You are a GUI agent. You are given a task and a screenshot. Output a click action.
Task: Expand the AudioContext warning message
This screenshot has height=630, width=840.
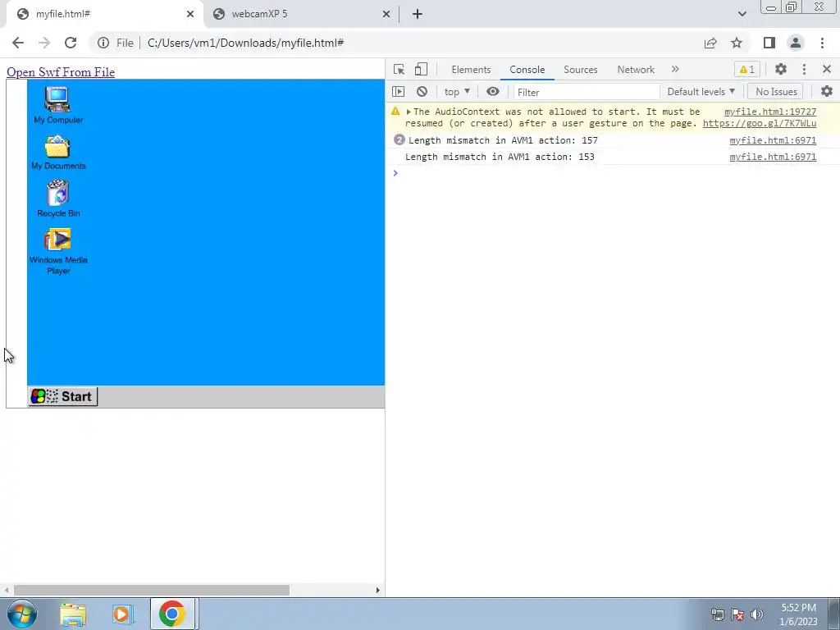pyautogui.click(x=409, y=112)
